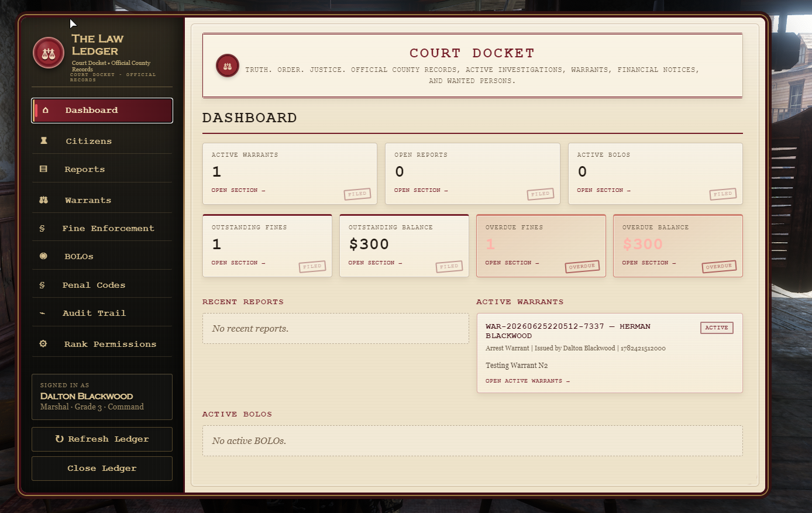
Task: Click the Fine Enforcement dollar icon
Action: pos(42,228)
